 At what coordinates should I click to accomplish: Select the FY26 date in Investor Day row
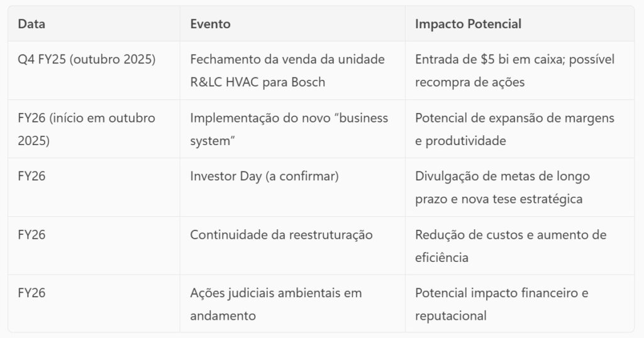tap(31, 177)
